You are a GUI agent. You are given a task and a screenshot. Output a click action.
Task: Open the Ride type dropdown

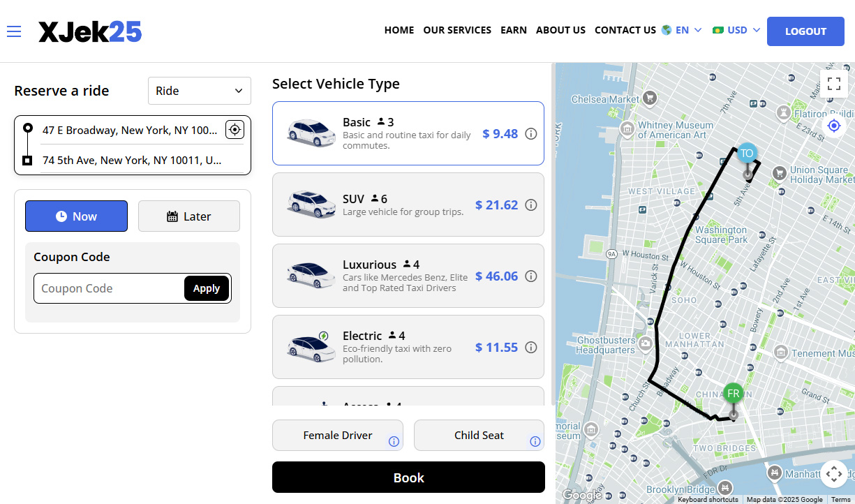coord(200,91)
